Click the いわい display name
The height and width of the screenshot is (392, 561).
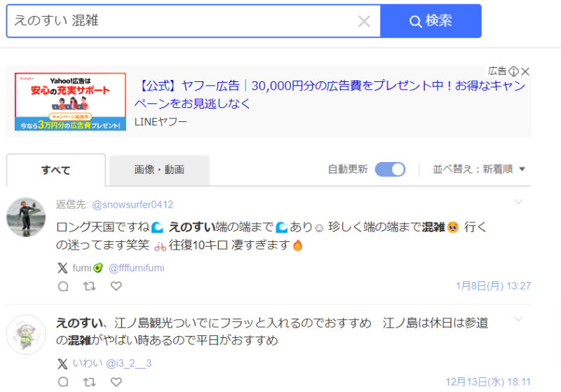pos(88,363)
